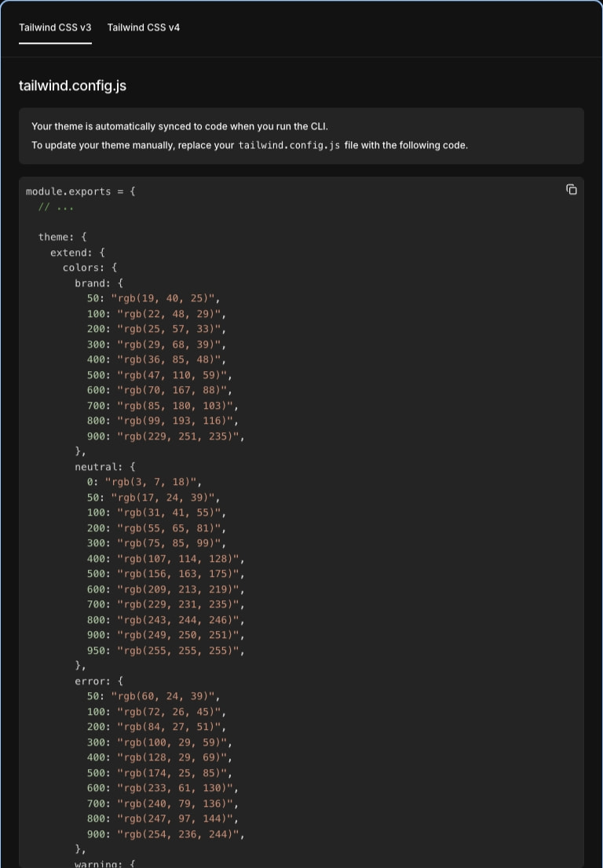Screen dimensions: 603x868
Task: Click the 'brand: {' line
Action: (x=99, y=283)
